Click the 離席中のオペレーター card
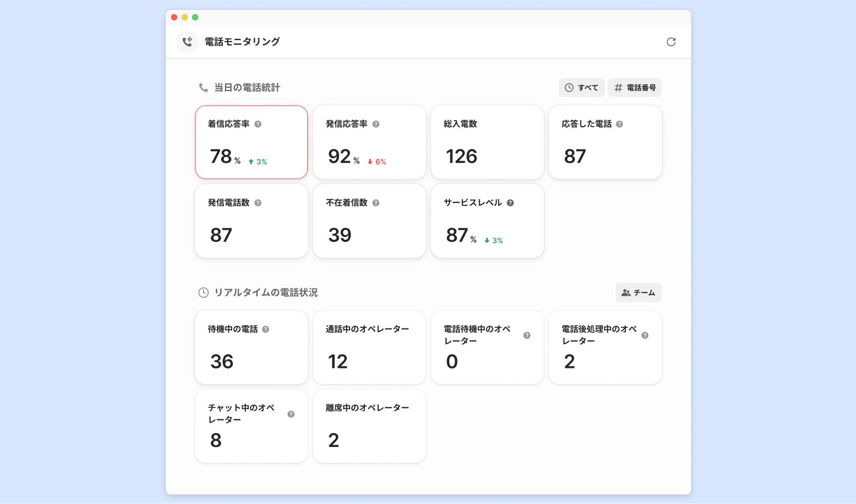 [369, 426]
